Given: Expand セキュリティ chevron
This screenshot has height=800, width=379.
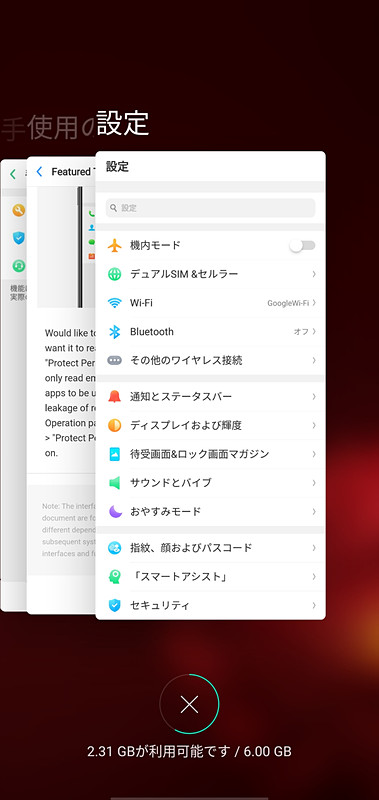Looking at the screenshot, I should point(314,606).
